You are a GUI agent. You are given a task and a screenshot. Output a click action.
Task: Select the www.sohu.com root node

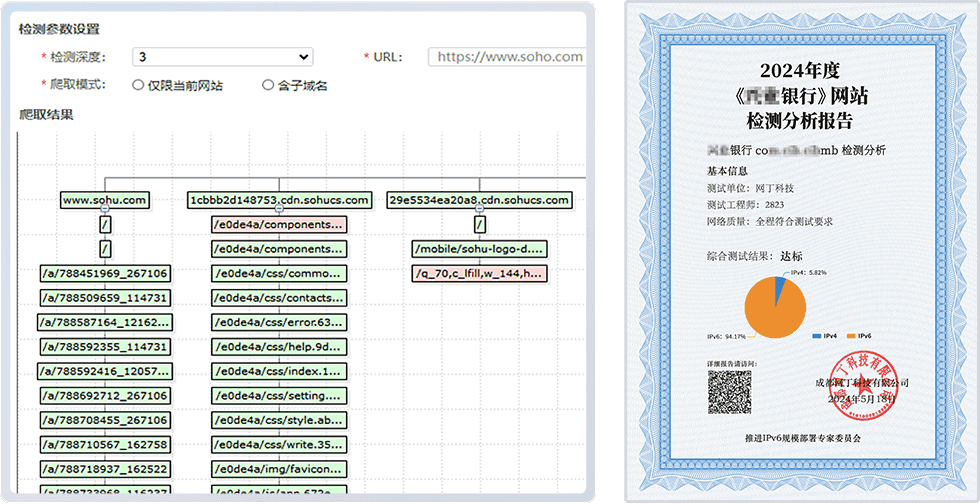(105, 200)
